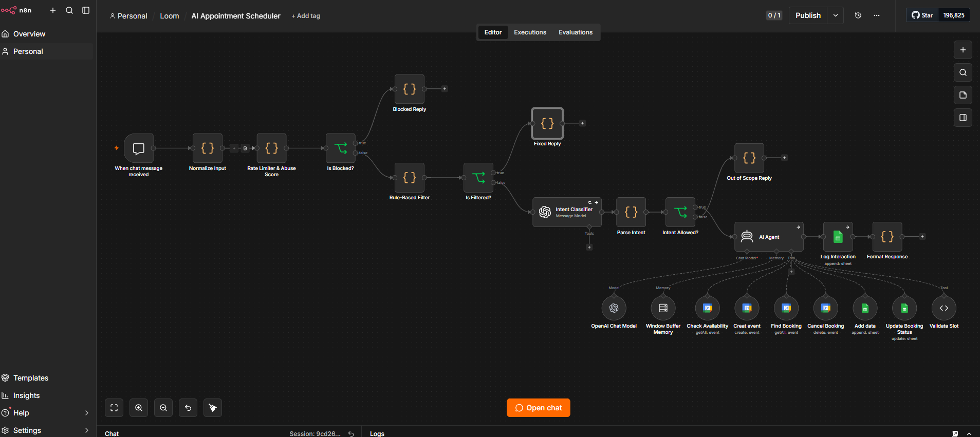The width and height of the screenshot is (980, 437).
Task: Open the Window Buffer Memory sub-node
Action: pyautogui.click(x=663, y=308)
